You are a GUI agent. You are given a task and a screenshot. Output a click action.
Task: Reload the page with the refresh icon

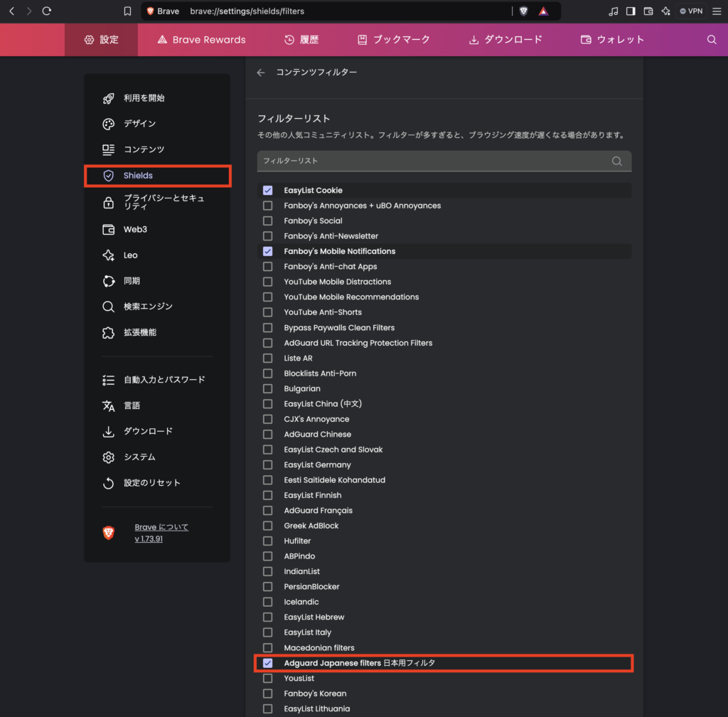(x=46, y=11)
